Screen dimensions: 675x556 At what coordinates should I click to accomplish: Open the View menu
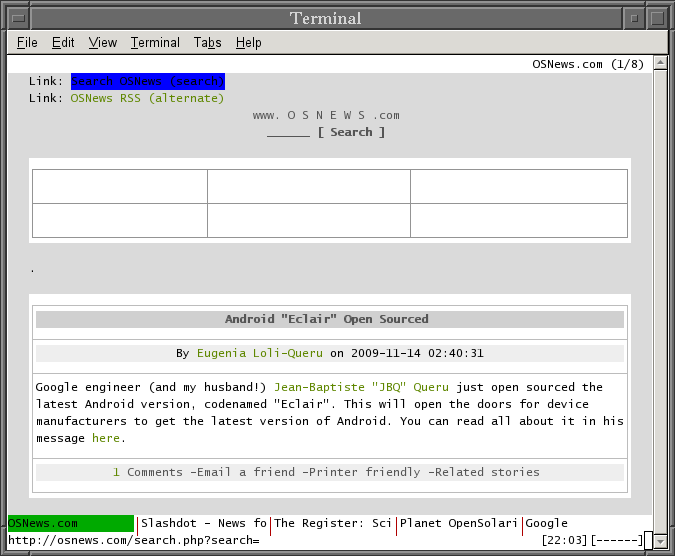tap(102, 42)
